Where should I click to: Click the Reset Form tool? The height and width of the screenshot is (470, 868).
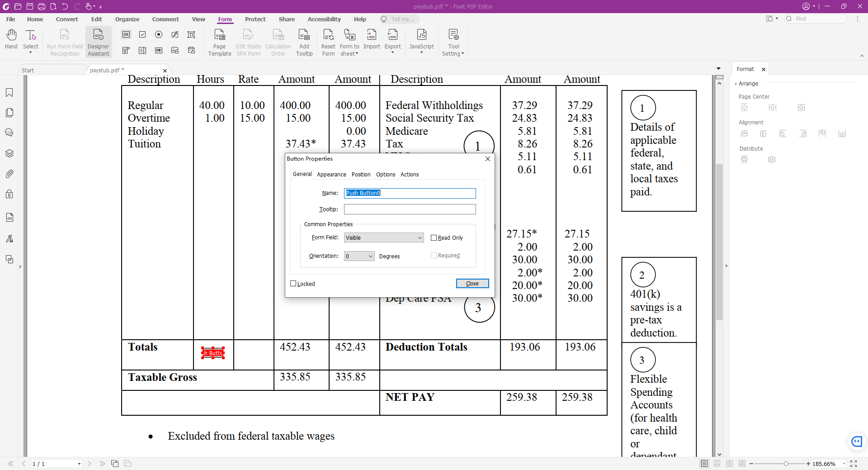tap(328, 42)
